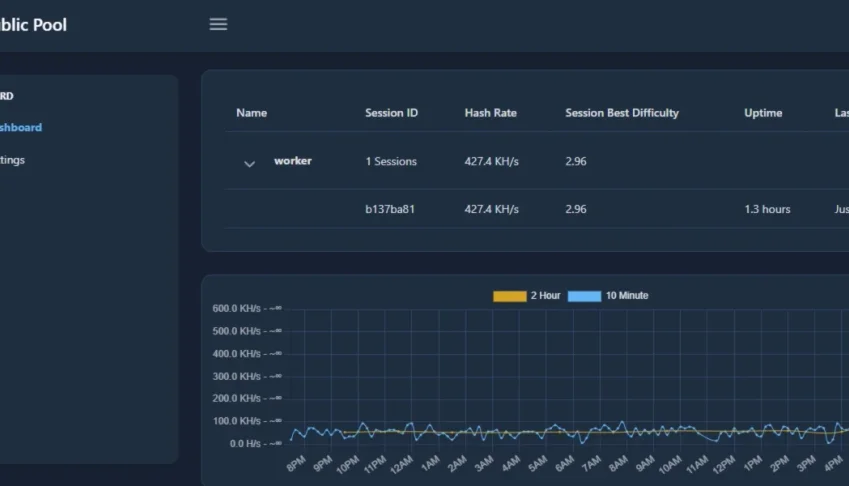Click the '10 Minute' legend label

(x=627, y=295)
